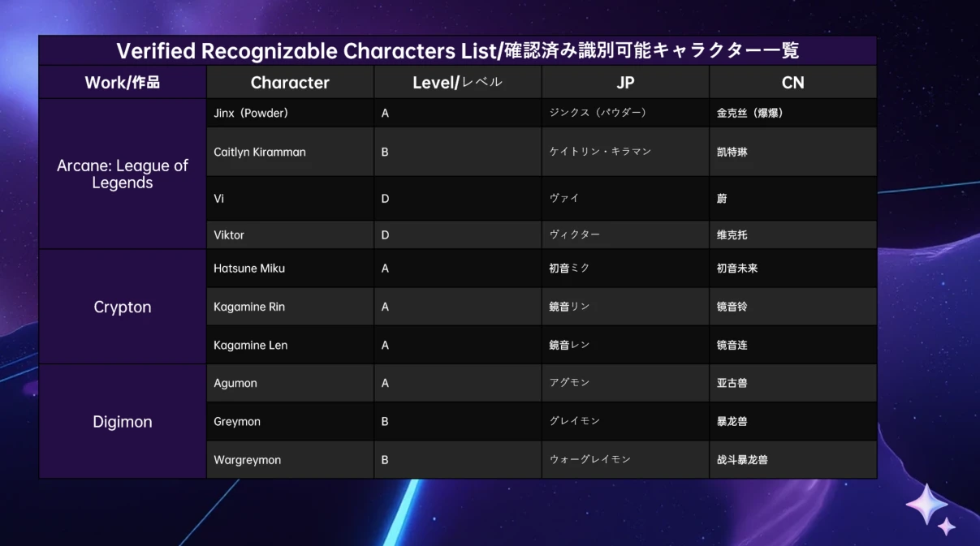Select the Crypton work cell
The height and width of the screenshot is (546, 980).
pyautogui.click(x=122, y=307)
